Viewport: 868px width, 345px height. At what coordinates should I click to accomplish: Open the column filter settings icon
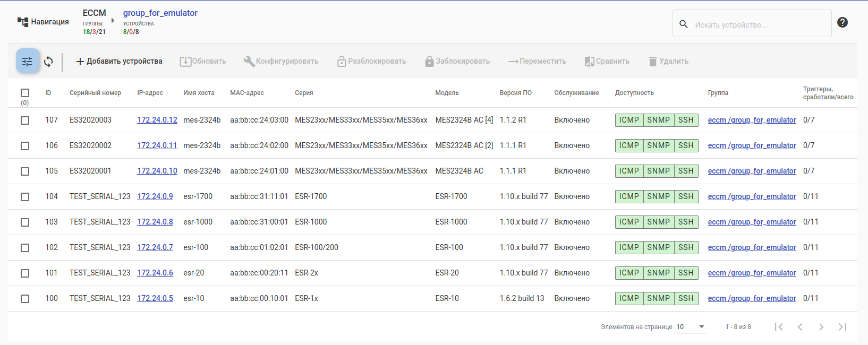coord(28,61)
